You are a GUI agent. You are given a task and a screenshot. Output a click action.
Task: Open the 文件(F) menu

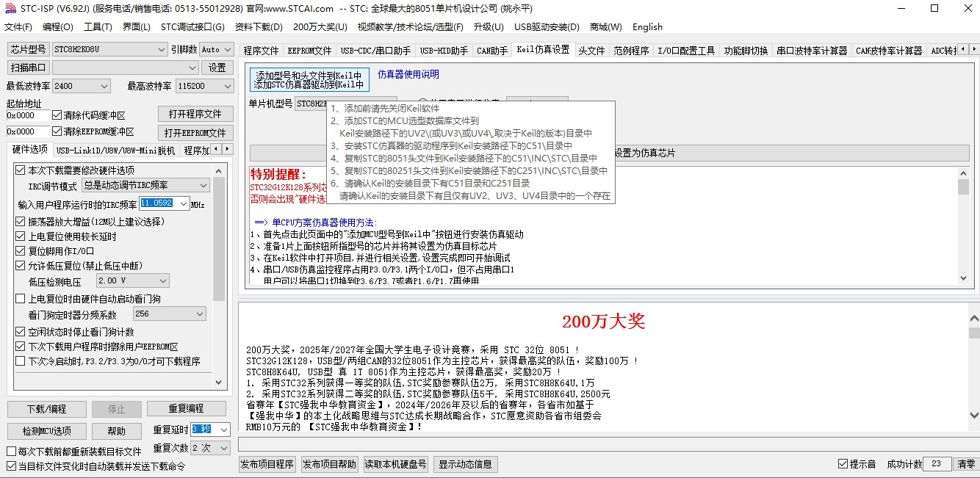tap(18, 27)
